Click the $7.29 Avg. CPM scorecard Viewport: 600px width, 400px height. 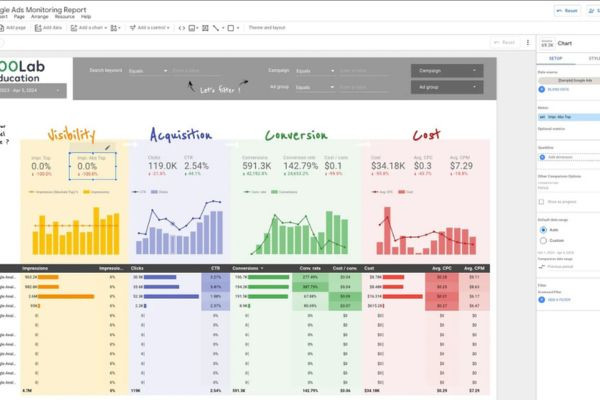click(461, 166)
